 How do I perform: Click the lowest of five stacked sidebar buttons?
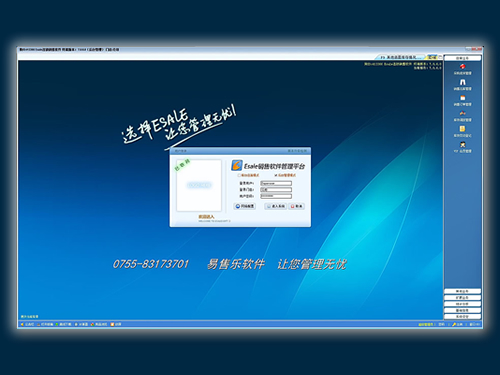pos(462,316)
